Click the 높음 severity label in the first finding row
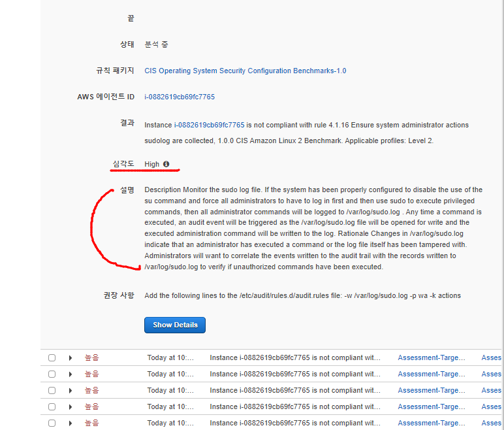This screenshot has width=504, height=430. [91, 357]
